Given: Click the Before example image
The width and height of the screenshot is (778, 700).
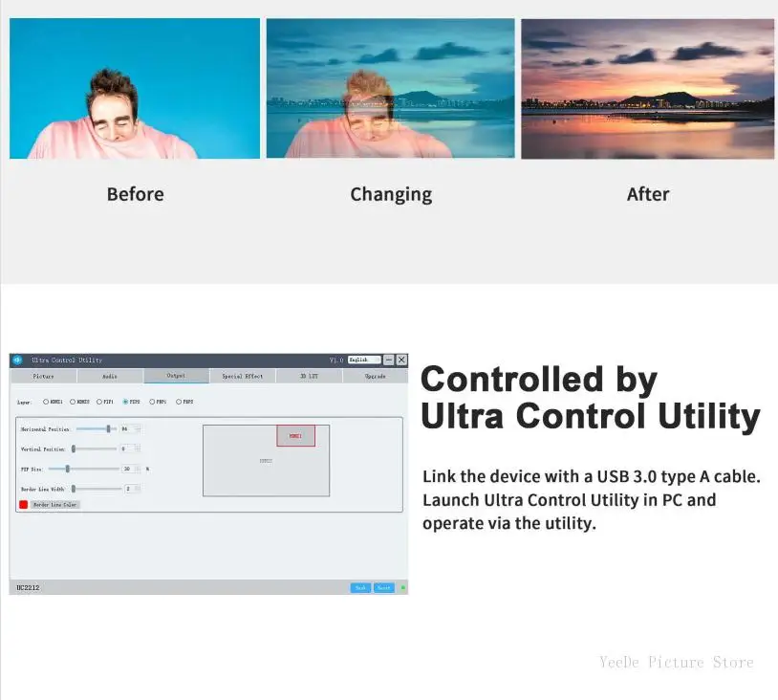Looking at the screenshot, I should pos(135,89).
